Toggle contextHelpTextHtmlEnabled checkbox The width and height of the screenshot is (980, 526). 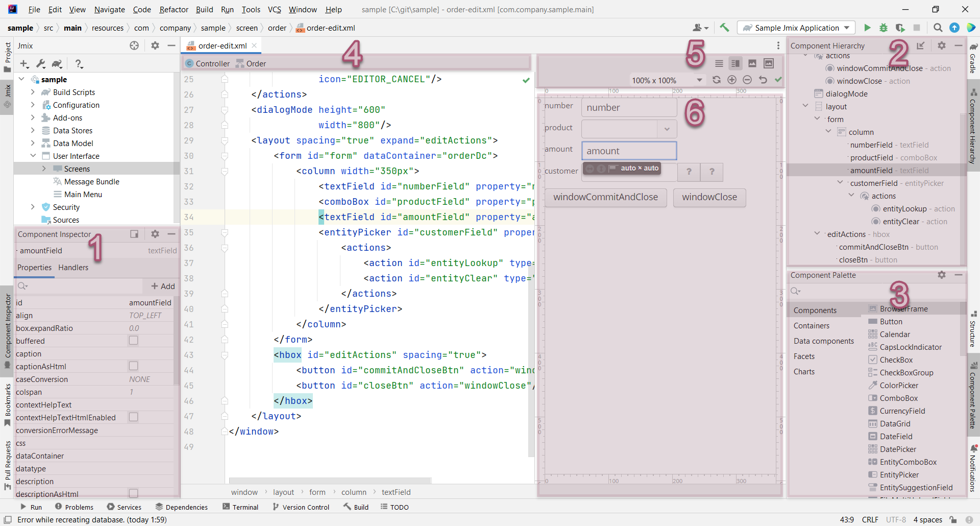tap(133, 417)
